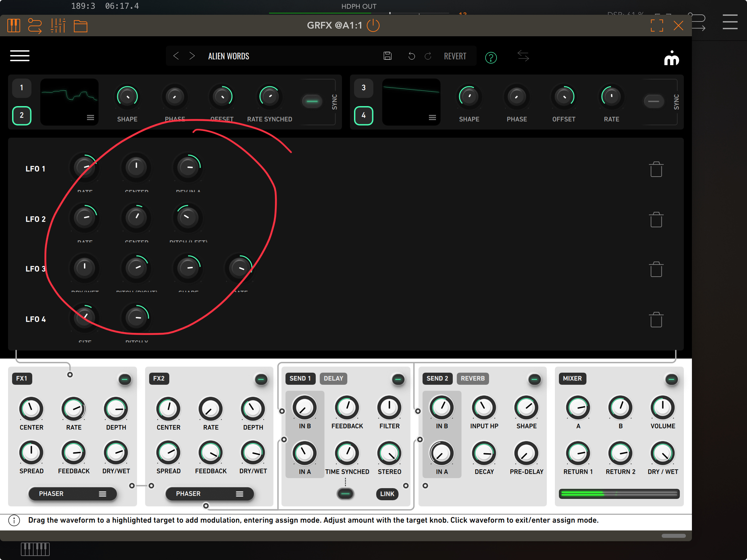Screen dimensions: 747x560
Task: Open the green help question mark
Action: pos(491,58)
